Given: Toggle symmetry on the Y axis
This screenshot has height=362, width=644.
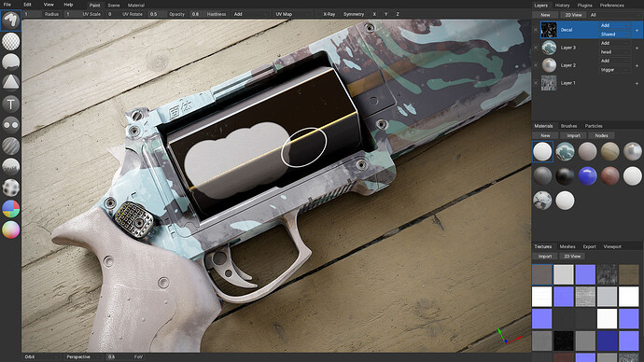Looking at the screenshot, I should pos(385,14).
